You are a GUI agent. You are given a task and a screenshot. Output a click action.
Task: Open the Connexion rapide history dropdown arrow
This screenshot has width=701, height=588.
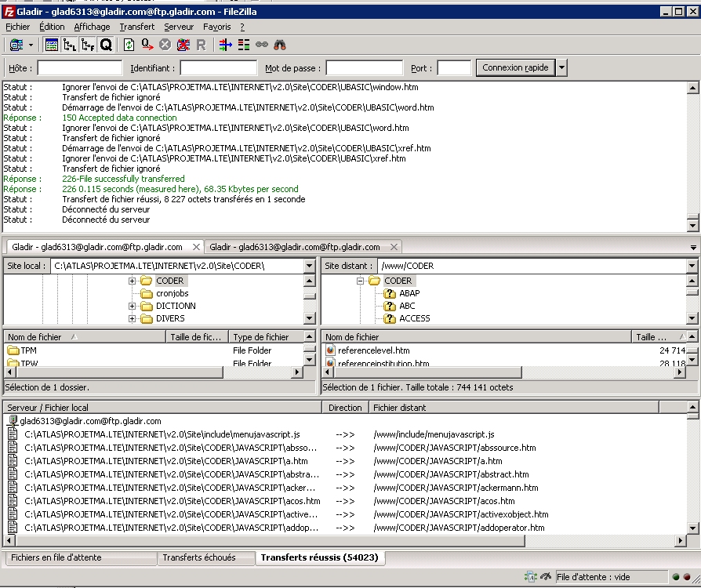click(x=562, y=68)
